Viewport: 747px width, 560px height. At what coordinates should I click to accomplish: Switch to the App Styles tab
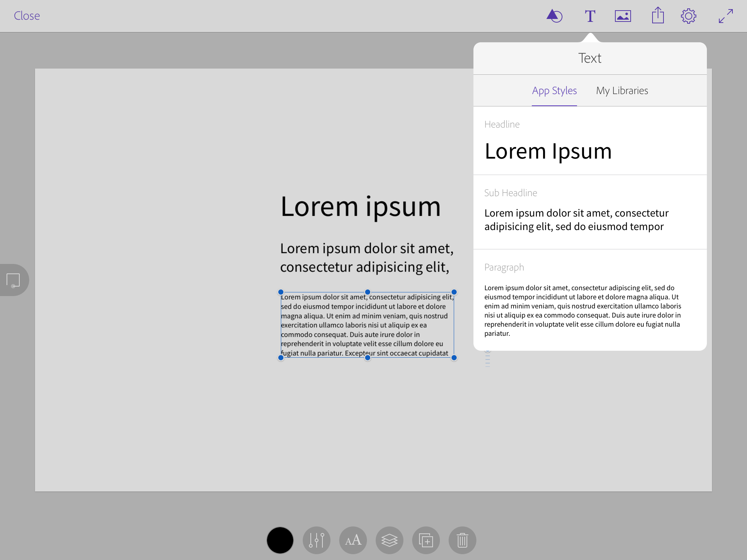point(554,90)
